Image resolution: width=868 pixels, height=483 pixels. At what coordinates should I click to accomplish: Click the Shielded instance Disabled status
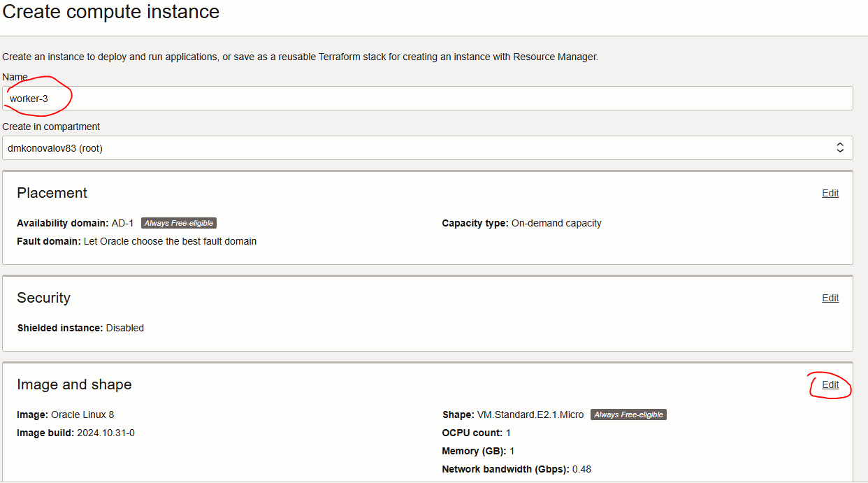pos(124,329)
